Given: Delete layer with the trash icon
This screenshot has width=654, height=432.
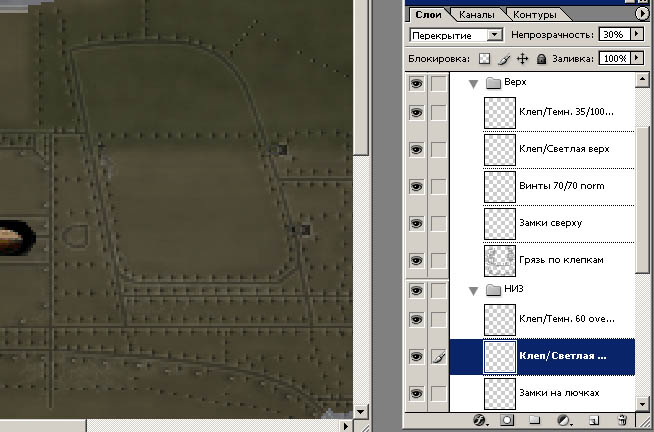Looking at the screenshot, I should tap(622, 419).
